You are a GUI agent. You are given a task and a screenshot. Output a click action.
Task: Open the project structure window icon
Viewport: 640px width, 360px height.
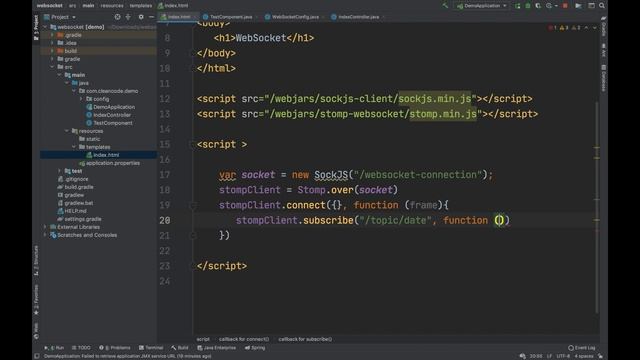[x=591, y=6]
